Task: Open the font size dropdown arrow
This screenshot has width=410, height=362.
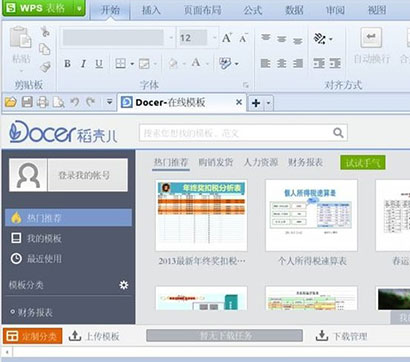Action: pyautogui.click(x=214, y=38)
